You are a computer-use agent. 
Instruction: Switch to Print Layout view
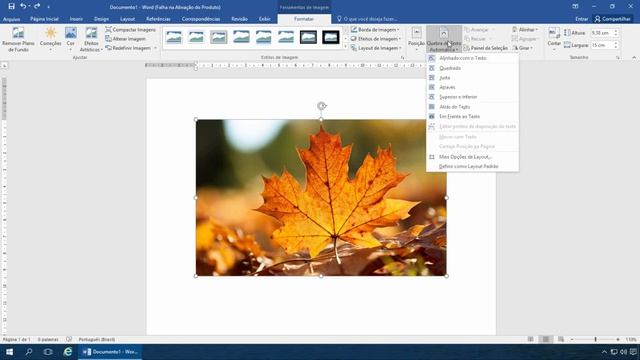click(546, 340)
